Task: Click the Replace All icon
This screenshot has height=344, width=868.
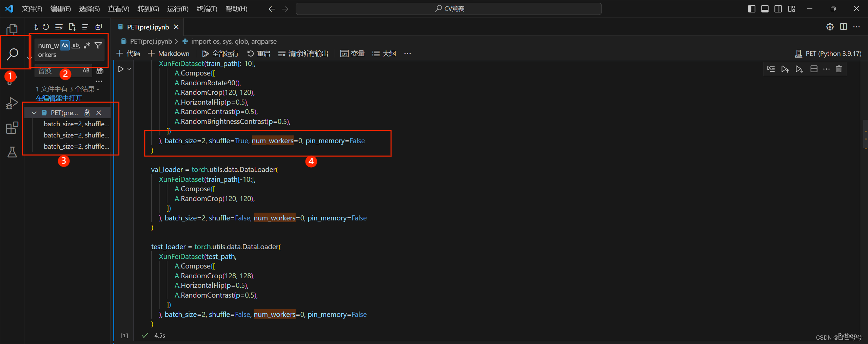Action: [x=100, y=71]
